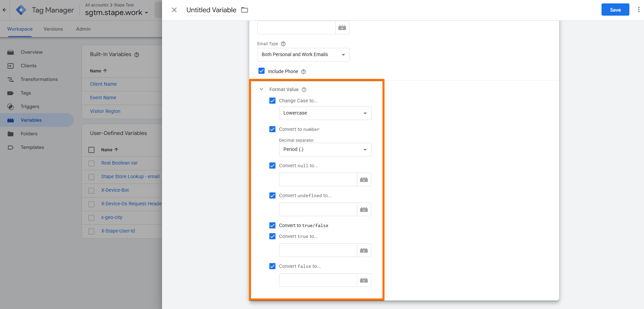The image size is (644, 309).
Task: Open help for Built-In Variables
Action: [x=137, y=55]
